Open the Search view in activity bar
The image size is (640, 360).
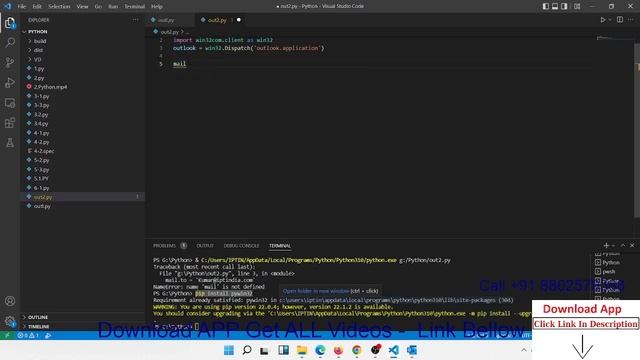[10, 42]
